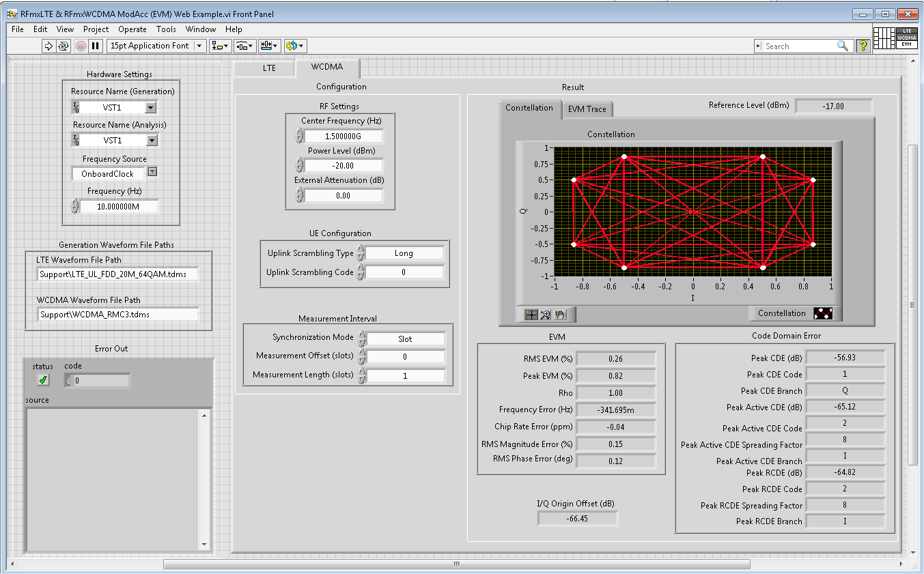Open the View menu
Image resolution: width=924 pixels, height=574 pixels.
(x=65, y=29)
